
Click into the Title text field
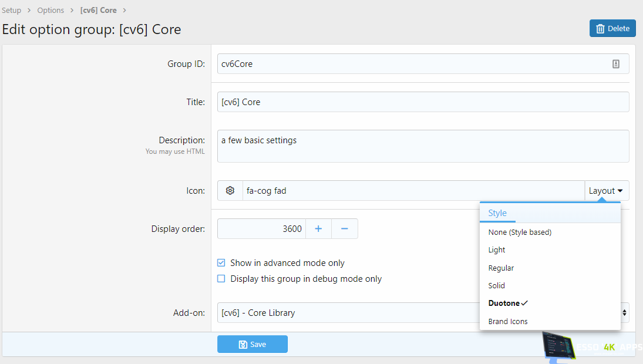(x=423, y=102)
